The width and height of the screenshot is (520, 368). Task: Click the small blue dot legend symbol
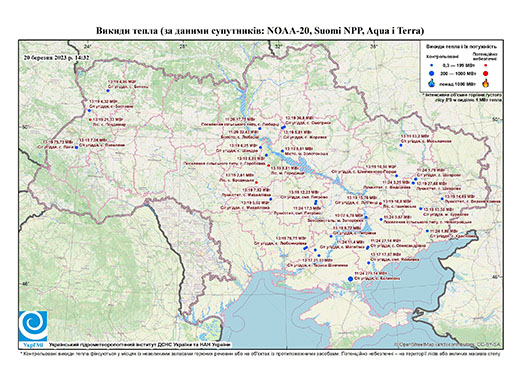432,65
